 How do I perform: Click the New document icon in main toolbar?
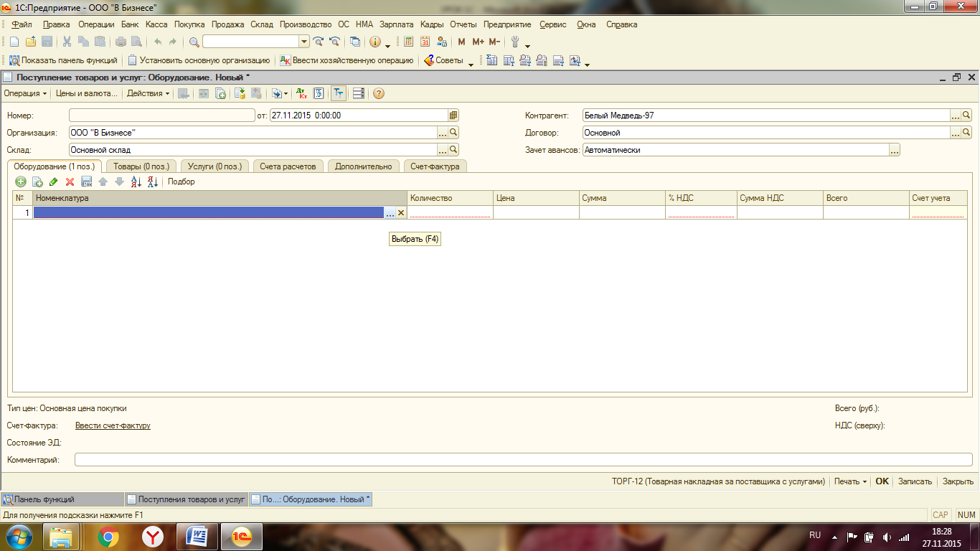coord(14,42)
